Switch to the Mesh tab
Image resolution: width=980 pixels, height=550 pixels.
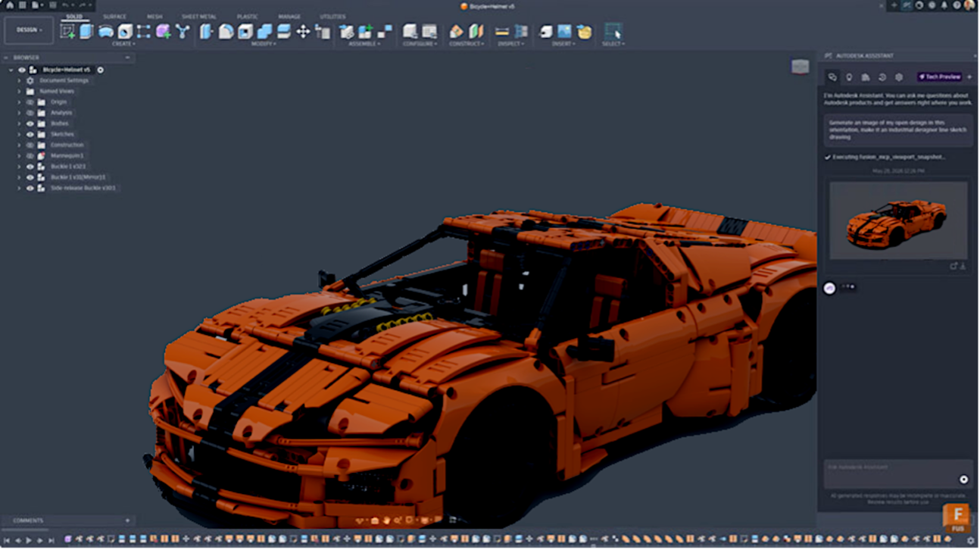154,16
